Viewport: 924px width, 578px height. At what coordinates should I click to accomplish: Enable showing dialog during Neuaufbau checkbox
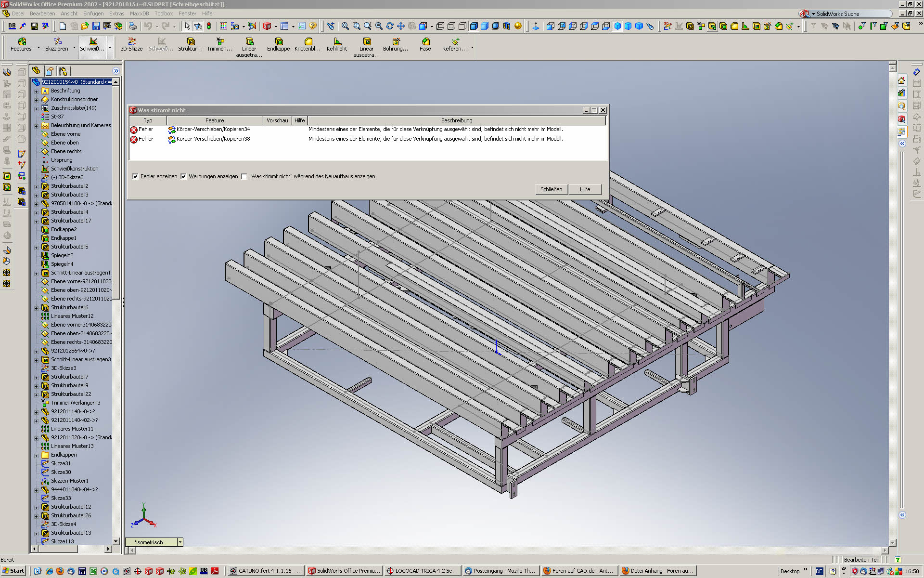244,176
